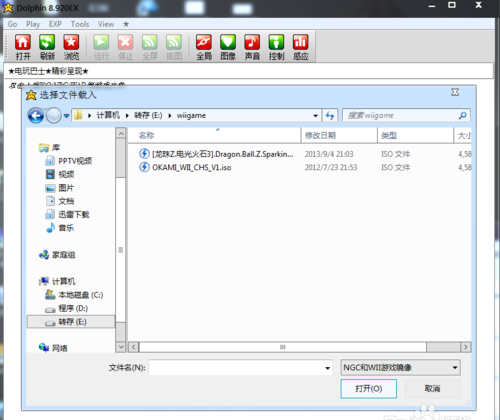Select 库 in navigation tree

tap(49, 147)
